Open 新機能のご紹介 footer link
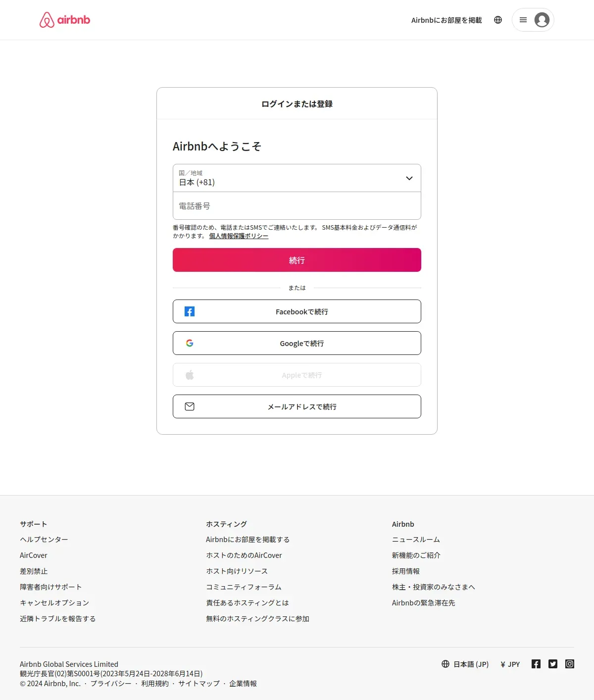The height and width of the screenshot is (700, 594). click(x=416, y=555)
